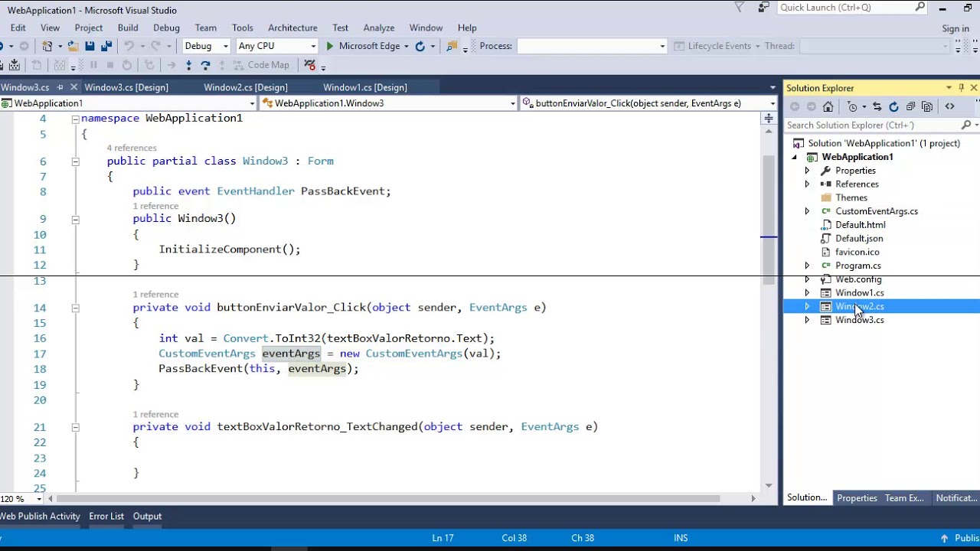The height and width of the screenshot is (551, 980).
Task: Click the '4 references' CodeLens link
Action: pos(132,148)
